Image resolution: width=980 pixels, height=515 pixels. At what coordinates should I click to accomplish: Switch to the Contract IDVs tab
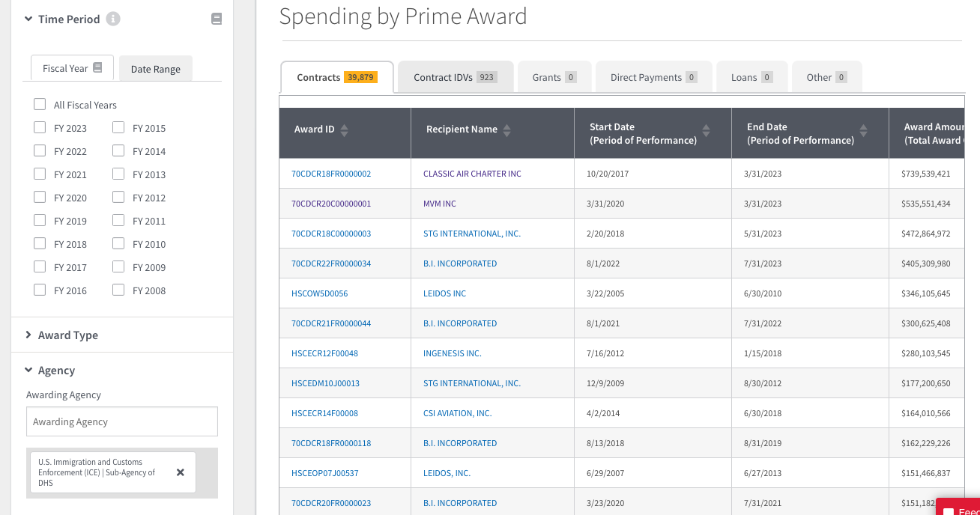tap(456, 76)
